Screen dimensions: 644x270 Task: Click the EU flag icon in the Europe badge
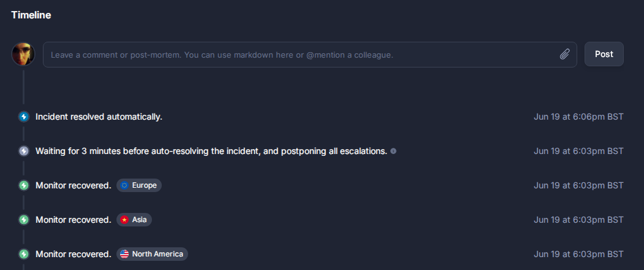click(x=124, y=185)
